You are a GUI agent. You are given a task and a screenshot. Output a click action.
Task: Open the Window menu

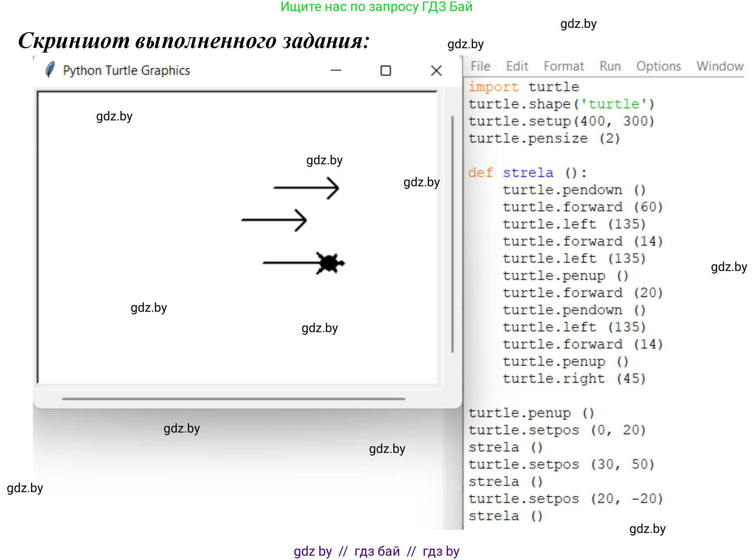click(x=719, y=66)
